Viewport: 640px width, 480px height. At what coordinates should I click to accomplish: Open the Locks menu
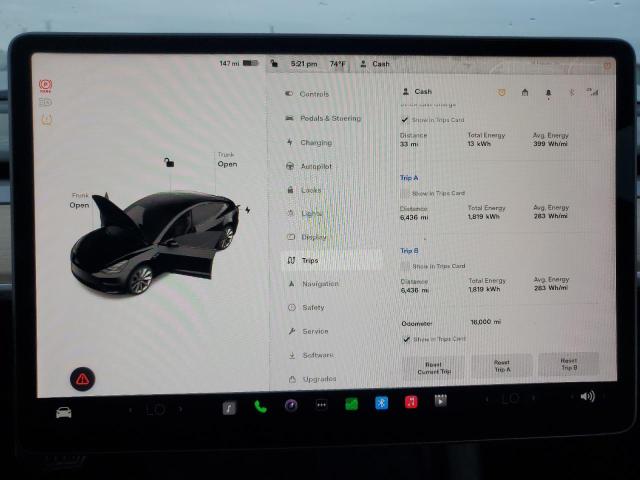(x=304, y=190)
